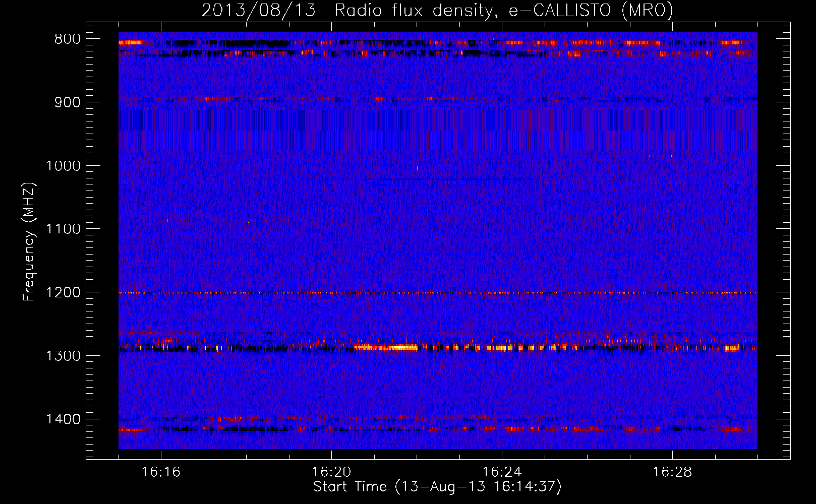The height and width of the screenshot is (504, 816).
Task: Click the plot title '2013/08/13 Radio flux density'
Action: pyautogui.click(x=346, y=11)
